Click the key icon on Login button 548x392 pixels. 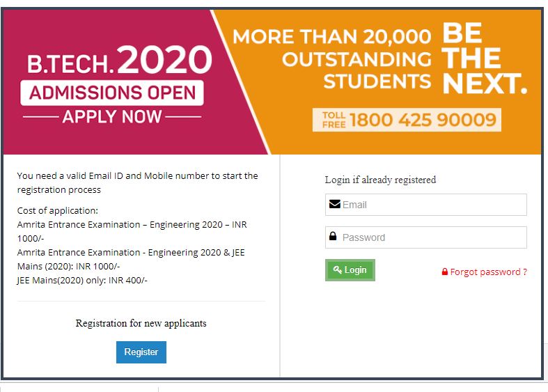(338, 270)
